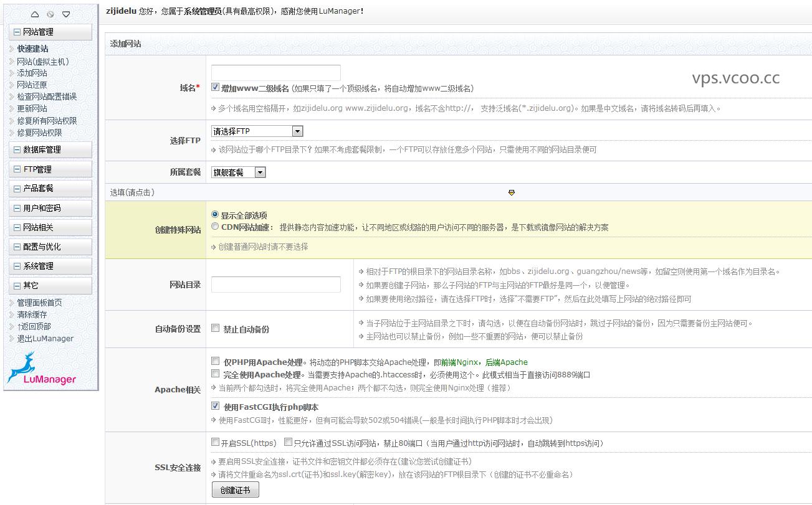Click the LuManager deer logo

pyautogui.click(x=41, y=369)
